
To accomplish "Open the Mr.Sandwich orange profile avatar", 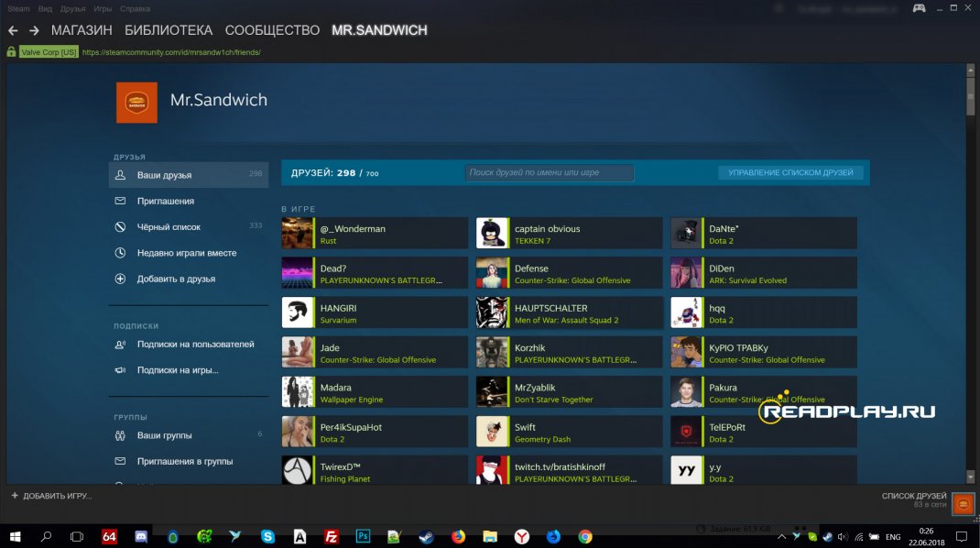I will point(136,103).
